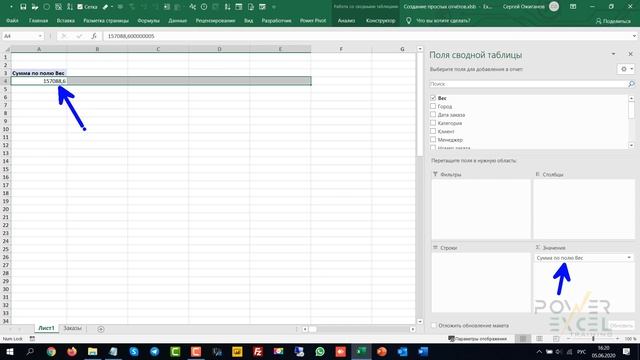Open Skype from taskbar
The image size is (640, 360).
(134, 351)
